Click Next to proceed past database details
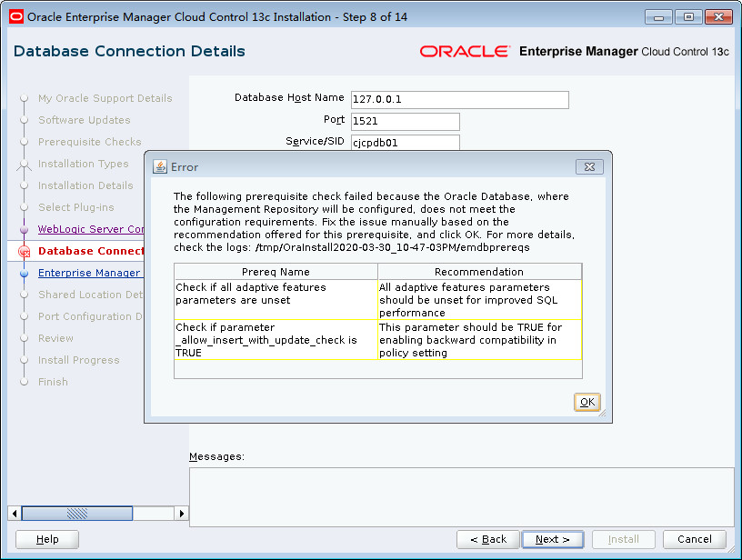 (x=553, y=539)
